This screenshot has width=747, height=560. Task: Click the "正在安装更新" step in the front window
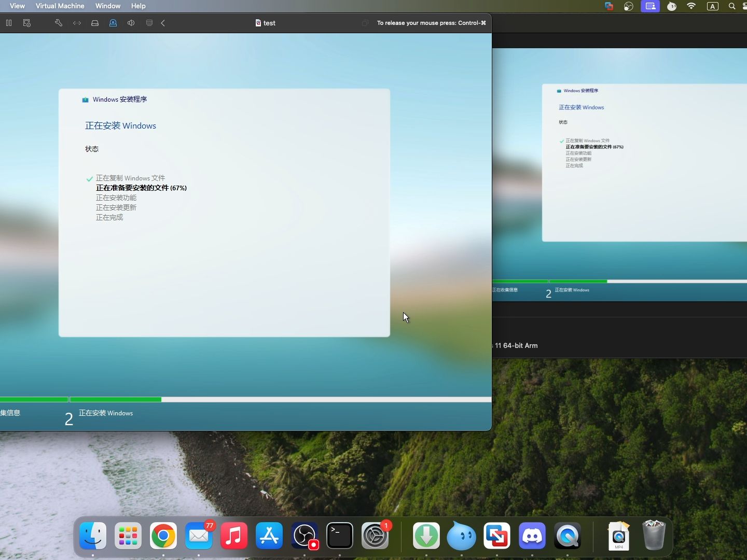pos(116,207)
